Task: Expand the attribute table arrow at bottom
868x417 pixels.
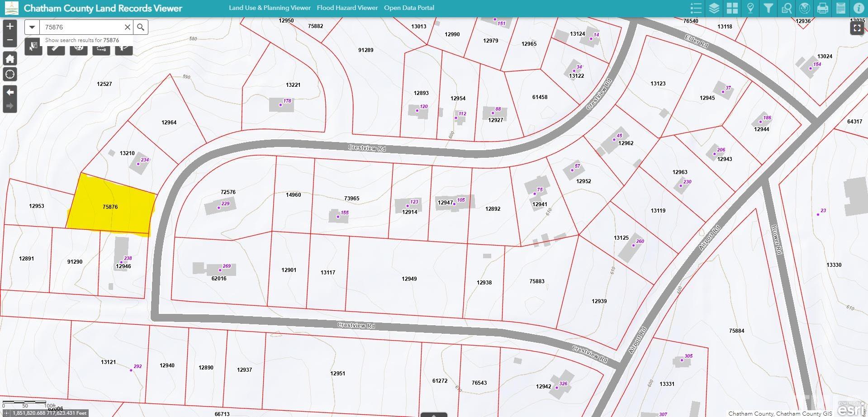Action: pos(433,414)
